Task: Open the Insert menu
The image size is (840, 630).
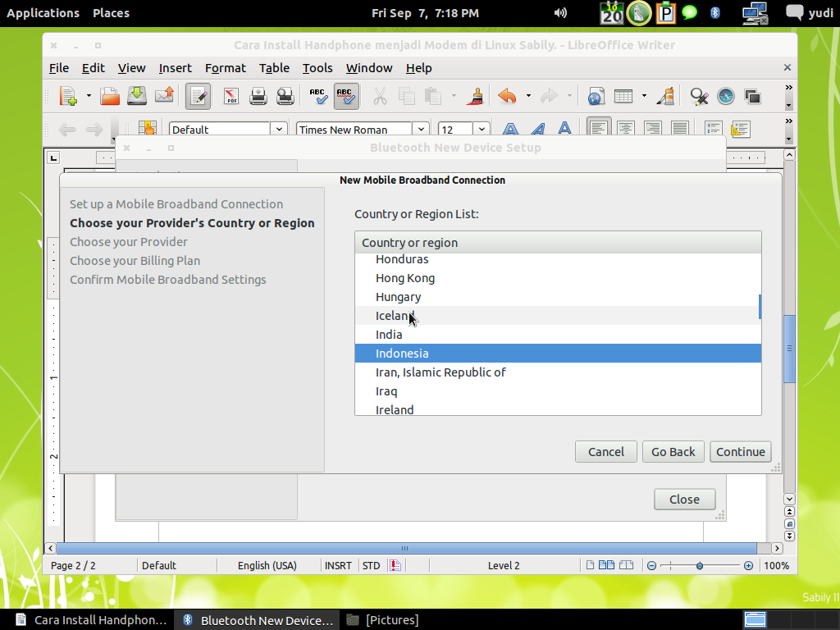Action: [176, 68]
